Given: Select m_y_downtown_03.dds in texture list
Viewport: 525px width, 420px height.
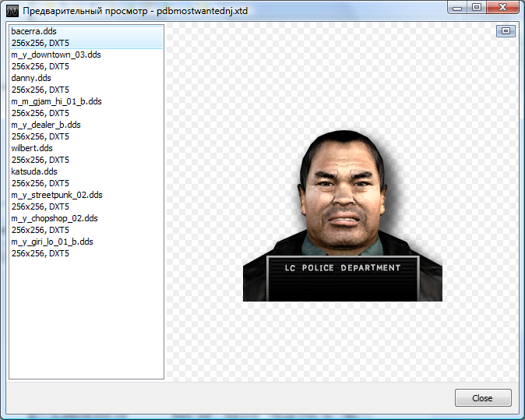Looking at the screenshot, I should tap(86, 61).
